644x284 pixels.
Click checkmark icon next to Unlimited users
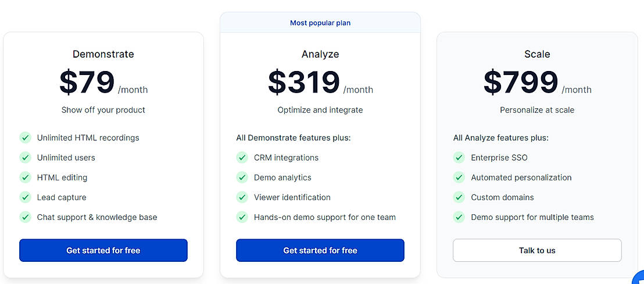[26, 158]
